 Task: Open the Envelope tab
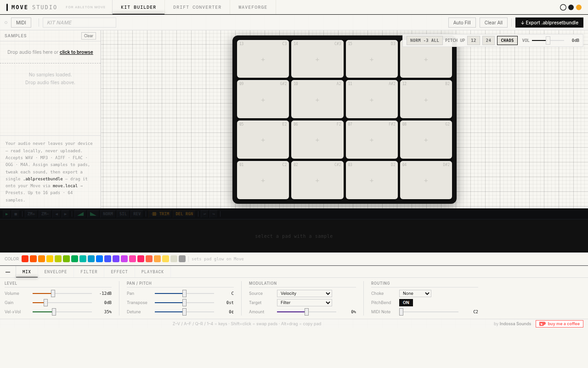pos(56,272)
